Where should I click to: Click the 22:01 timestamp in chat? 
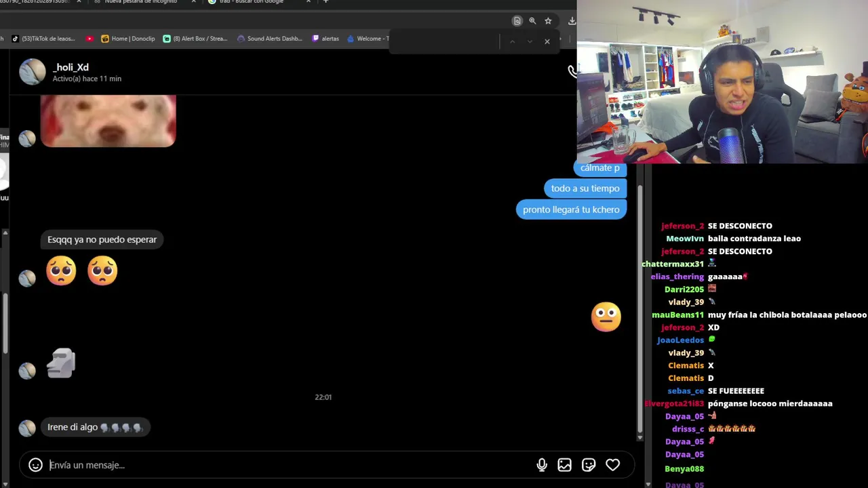coord(323,397)
